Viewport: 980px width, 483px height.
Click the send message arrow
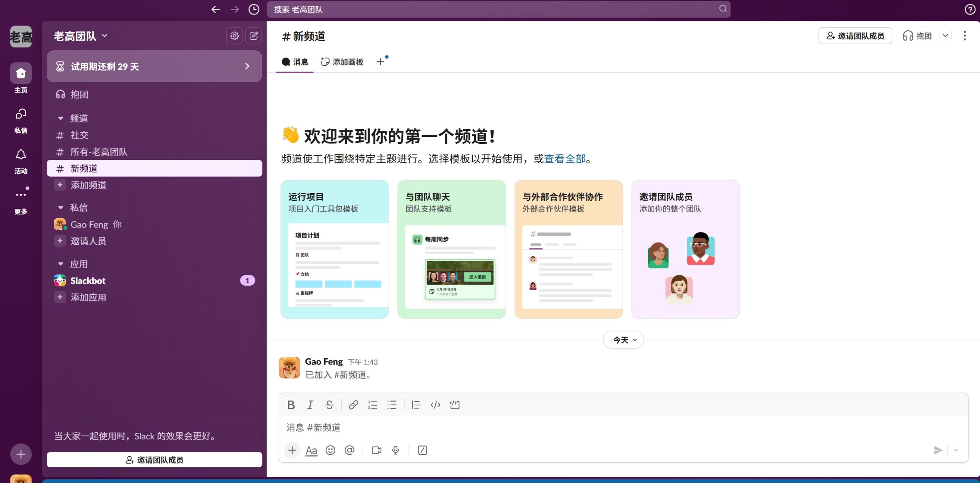click(938, 450)
